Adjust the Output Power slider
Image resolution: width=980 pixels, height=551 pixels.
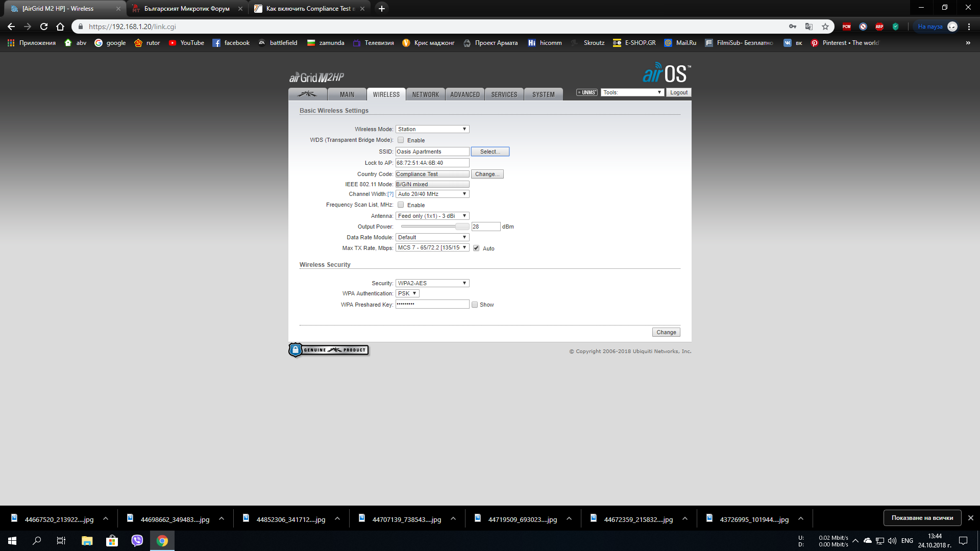point(462,227)
